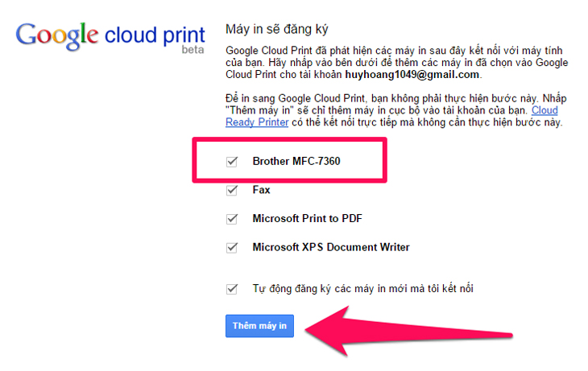The image size is (588, 371).
Task: Toggle the Microsoft XPS Document Writer checkbox
Action: 233,247
